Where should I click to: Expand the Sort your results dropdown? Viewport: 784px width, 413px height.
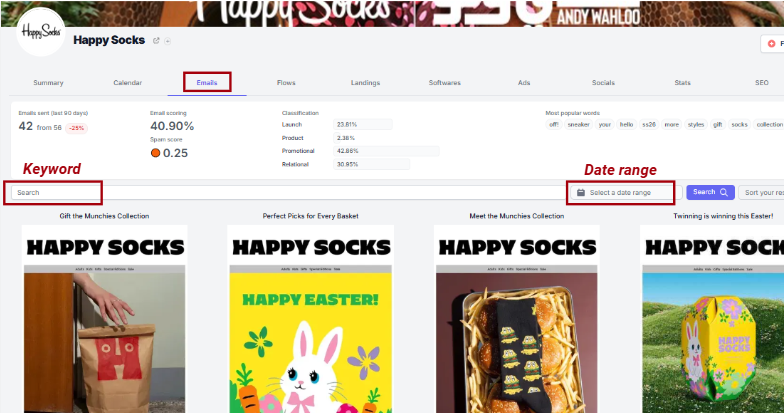pyautogui.click(x=761, y=192)
